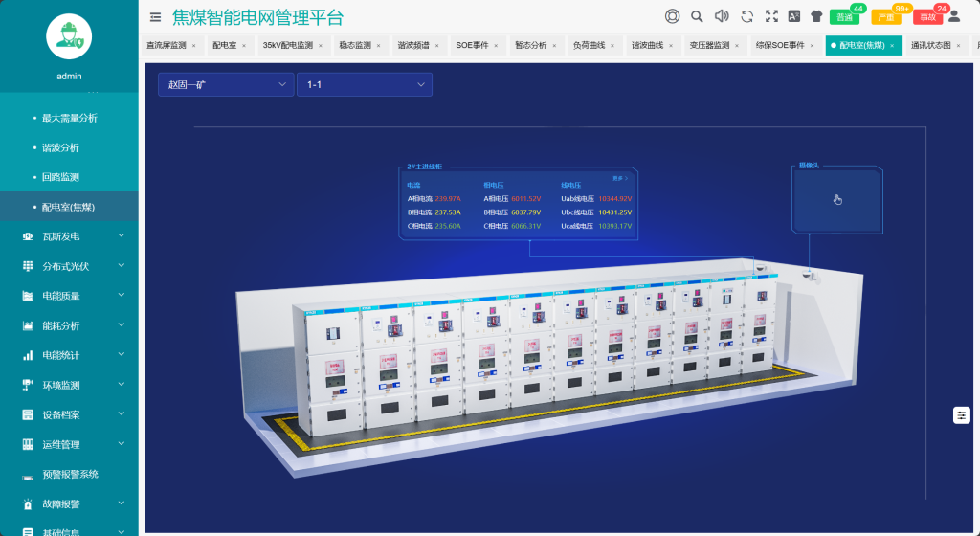Click the 电能质量 sidebar icon
980x536 pixels.
point(28,296)
